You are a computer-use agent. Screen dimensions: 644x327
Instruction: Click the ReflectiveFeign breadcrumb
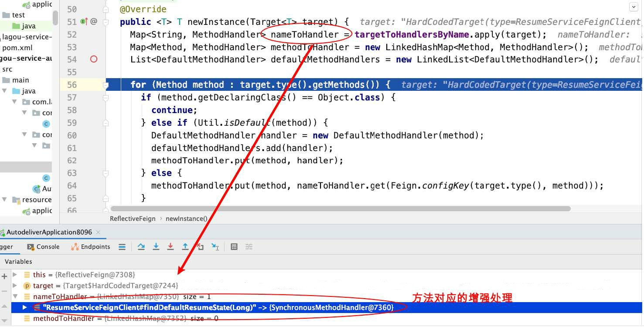133,219
